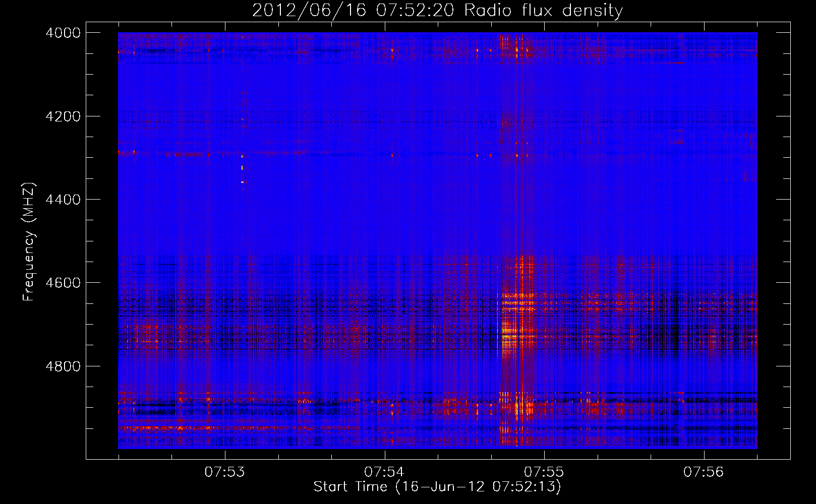The height and width of the screenshot is (504, 816).
Task: Click the date '2012/06/16 07:52:20' in title
Action: click(354, 10)
